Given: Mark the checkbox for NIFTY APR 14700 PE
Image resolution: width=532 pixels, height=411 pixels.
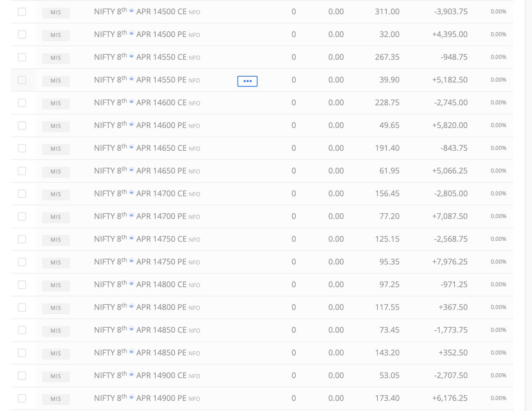Looking at the screenshot, I should [22, 216].
